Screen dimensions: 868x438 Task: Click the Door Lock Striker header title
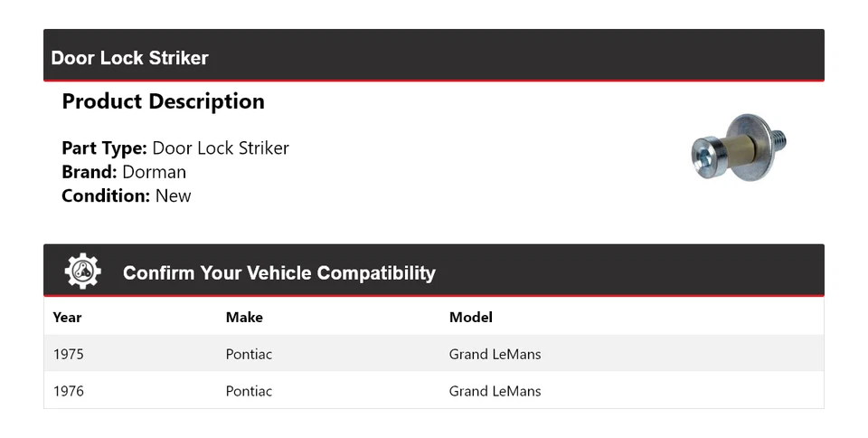coord(129,58)
